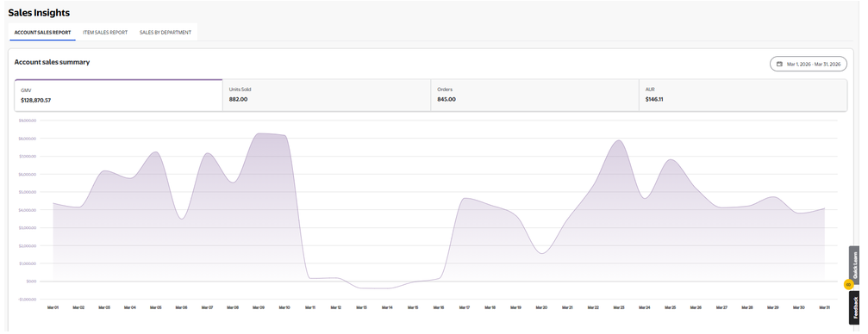The height and width of the screenshot is (334, 868).
Task: Select the Units Sold metric card
Action: 327,96
